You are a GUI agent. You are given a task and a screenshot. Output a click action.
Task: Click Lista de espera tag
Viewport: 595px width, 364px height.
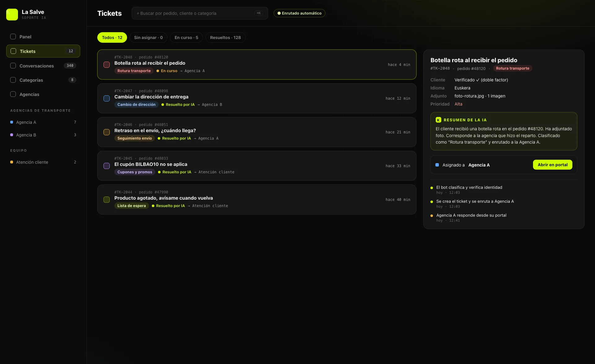click(131, 206)
